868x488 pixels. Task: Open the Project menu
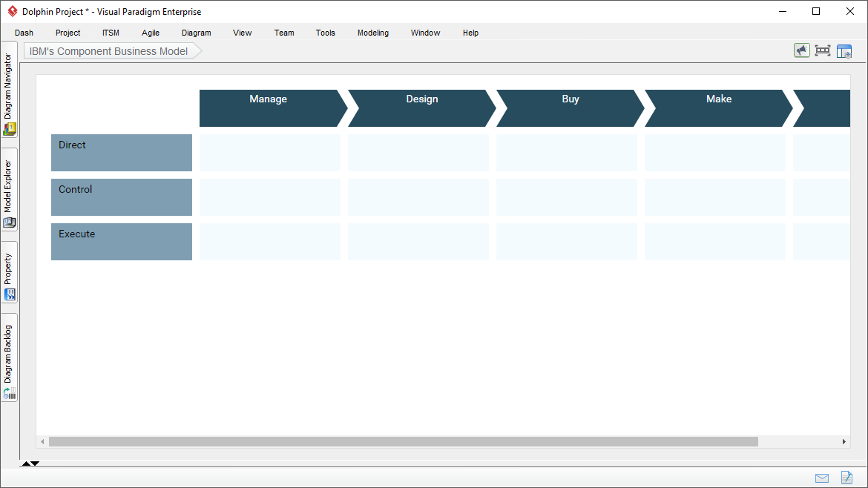point(68,33)
